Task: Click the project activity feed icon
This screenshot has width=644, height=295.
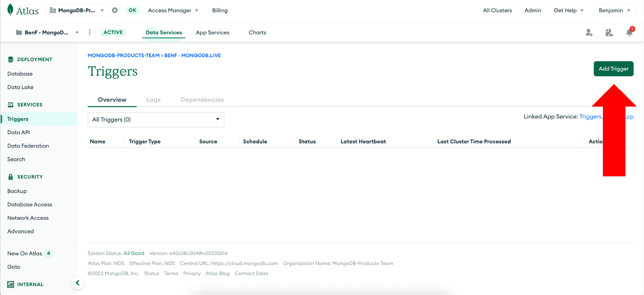Action: click(x=609, y=33)
